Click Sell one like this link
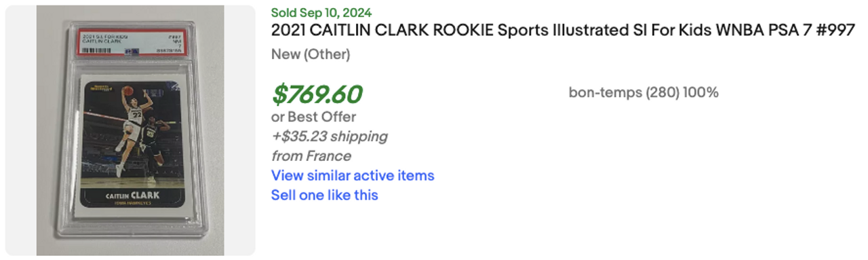The image size is (868, 260). pos(325,196)
